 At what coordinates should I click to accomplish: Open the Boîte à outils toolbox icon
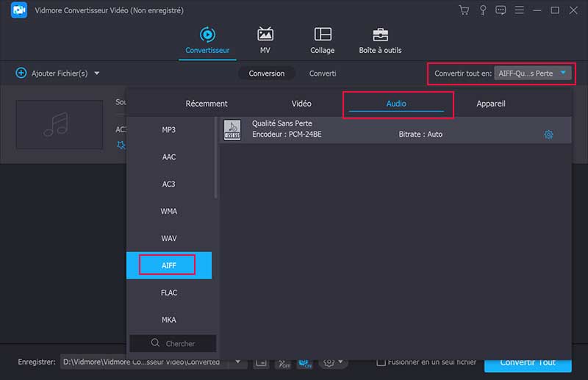pos(380,35)
